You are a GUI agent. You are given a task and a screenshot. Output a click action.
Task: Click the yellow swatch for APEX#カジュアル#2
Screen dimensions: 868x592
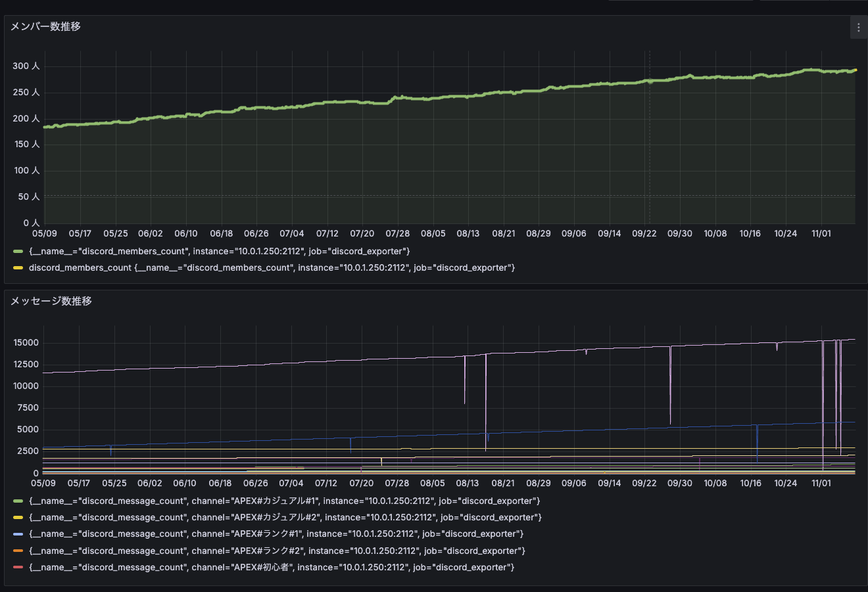[x=18, y=517]
